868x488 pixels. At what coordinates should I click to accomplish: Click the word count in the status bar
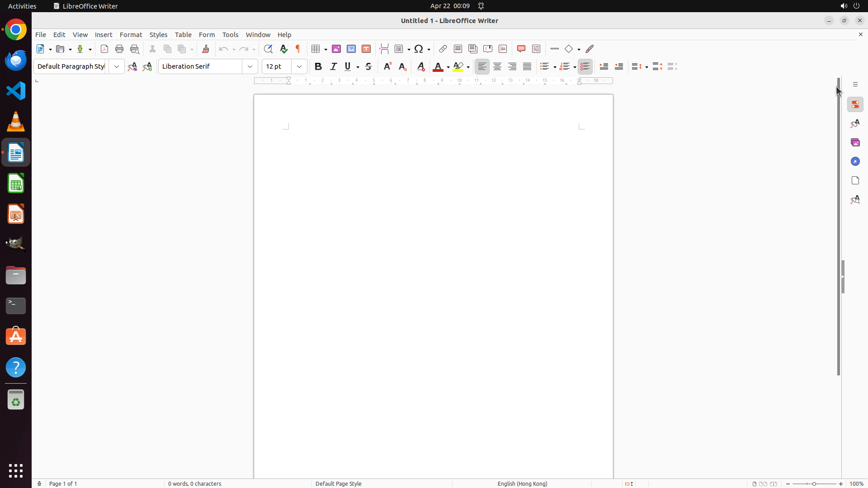point(194,483)
